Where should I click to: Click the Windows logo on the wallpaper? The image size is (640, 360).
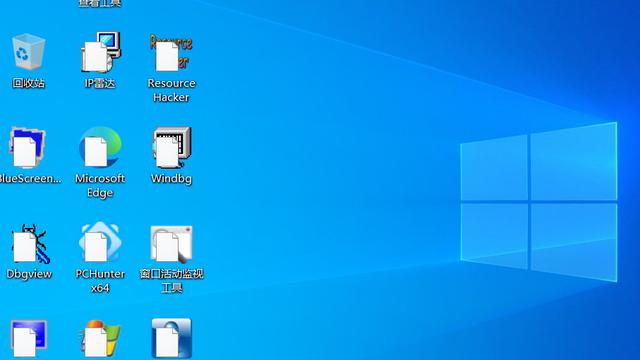point(539,202)
